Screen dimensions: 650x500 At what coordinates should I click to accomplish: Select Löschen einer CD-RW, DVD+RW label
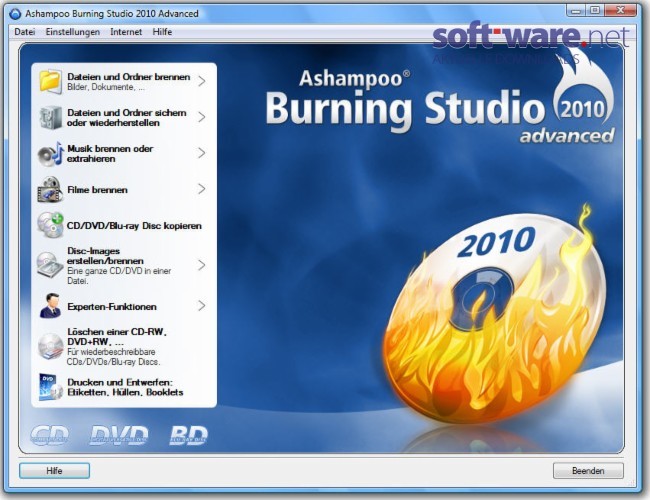[x=117, y=337]
